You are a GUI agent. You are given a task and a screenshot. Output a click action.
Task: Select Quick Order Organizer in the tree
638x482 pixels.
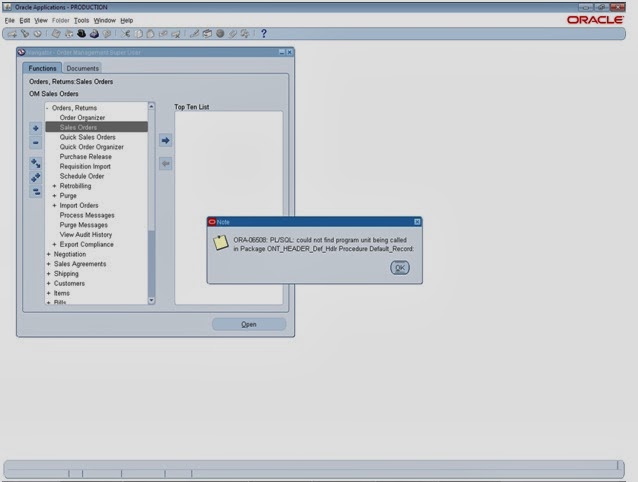coord(92,147)
